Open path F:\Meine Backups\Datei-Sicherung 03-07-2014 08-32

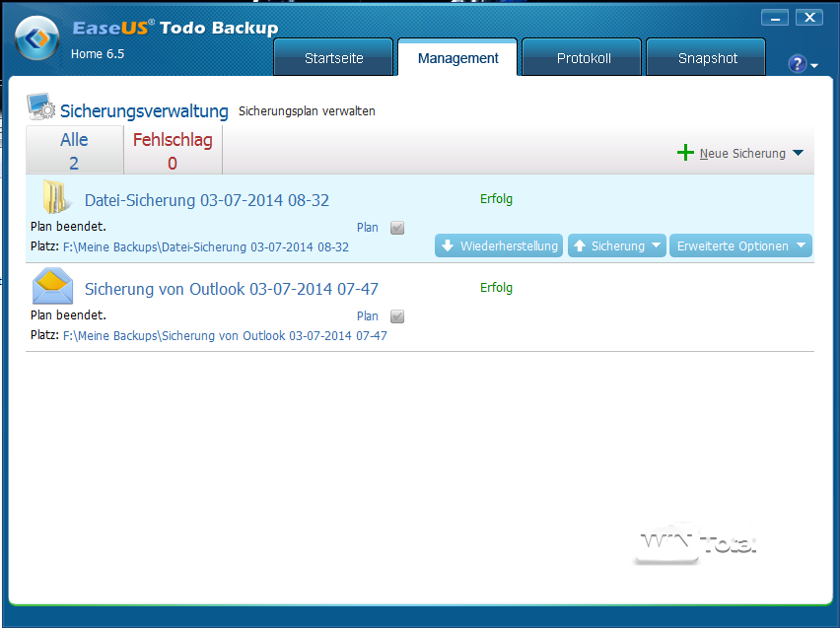pyautogui.click(x=206, y=247)
